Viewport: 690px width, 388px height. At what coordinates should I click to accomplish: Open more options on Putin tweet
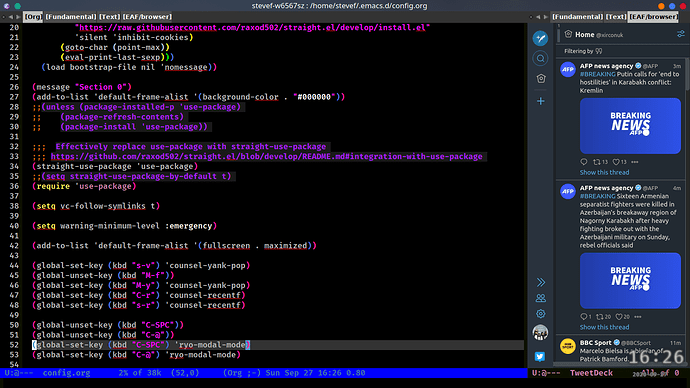coord(635,162)
